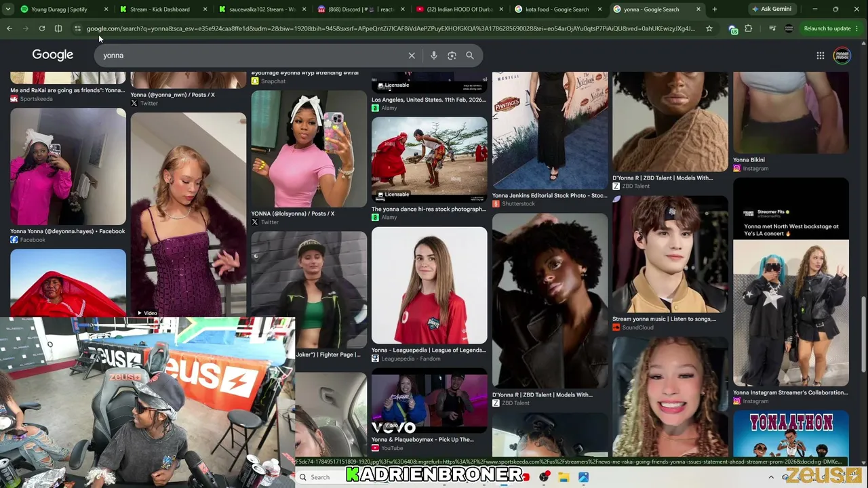Click the yonna search input field
The height and width of the screenshot is (488, 868).
(251, 56)
